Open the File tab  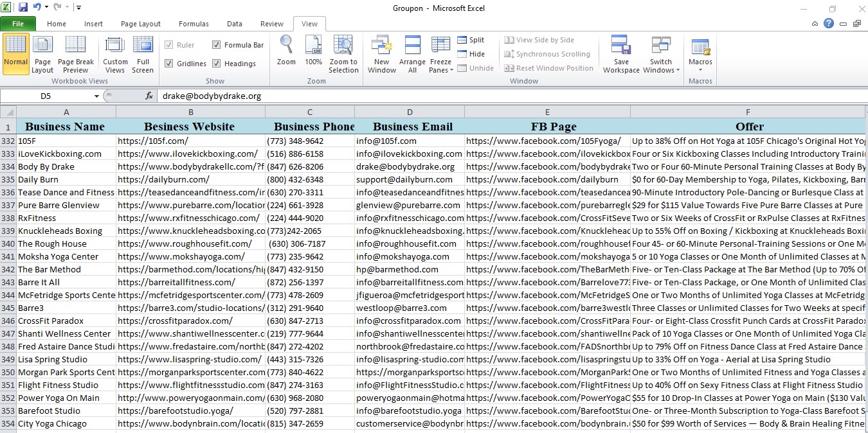[18, 24]
